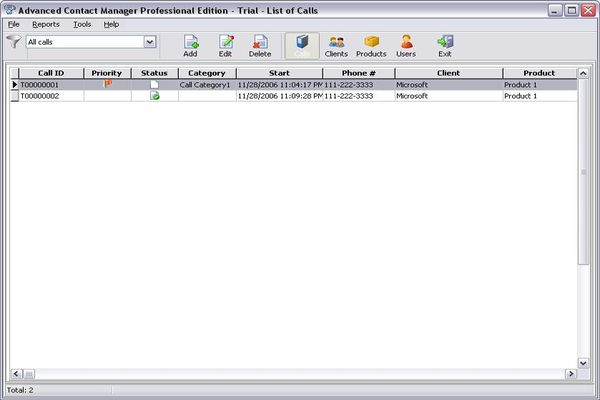600x400 pixels.
Task: Click the horizontal scrollbar right arrow
Action: pyautogui.click(x=571, y=374)
